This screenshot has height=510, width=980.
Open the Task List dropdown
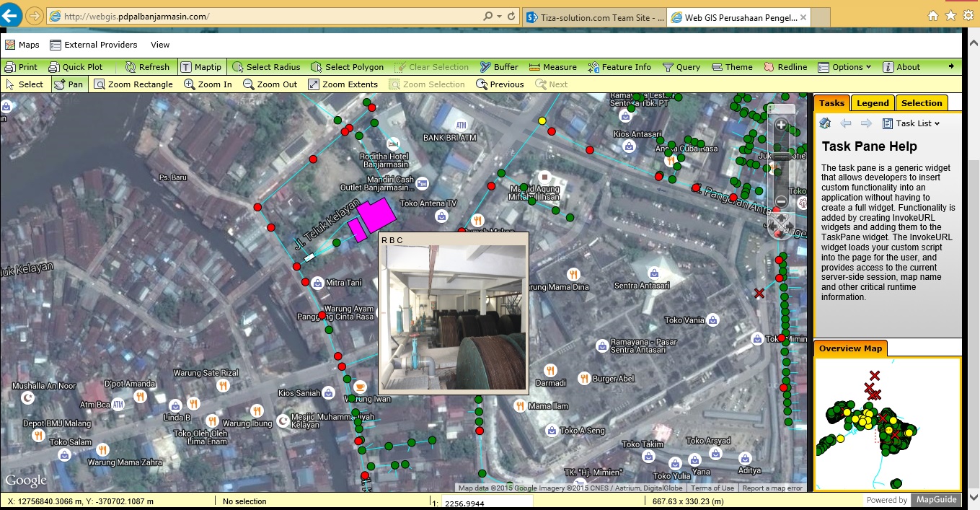point(911,123)
